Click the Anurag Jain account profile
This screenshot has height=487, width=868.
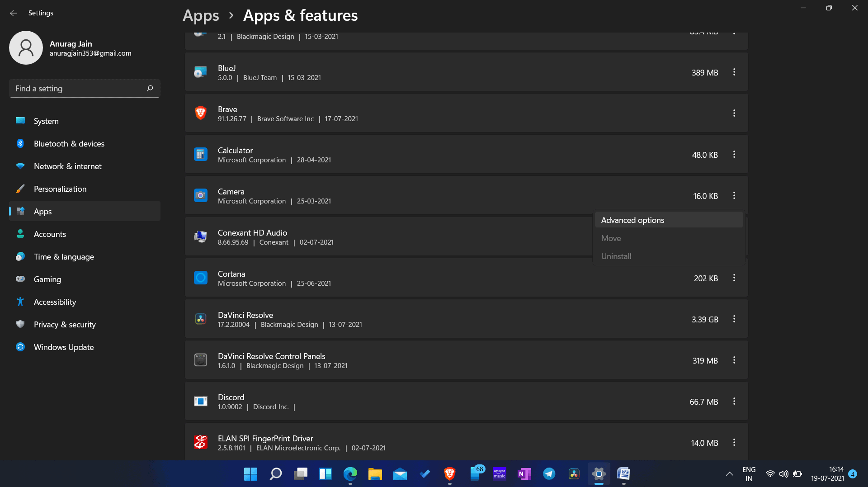[71, 48]
